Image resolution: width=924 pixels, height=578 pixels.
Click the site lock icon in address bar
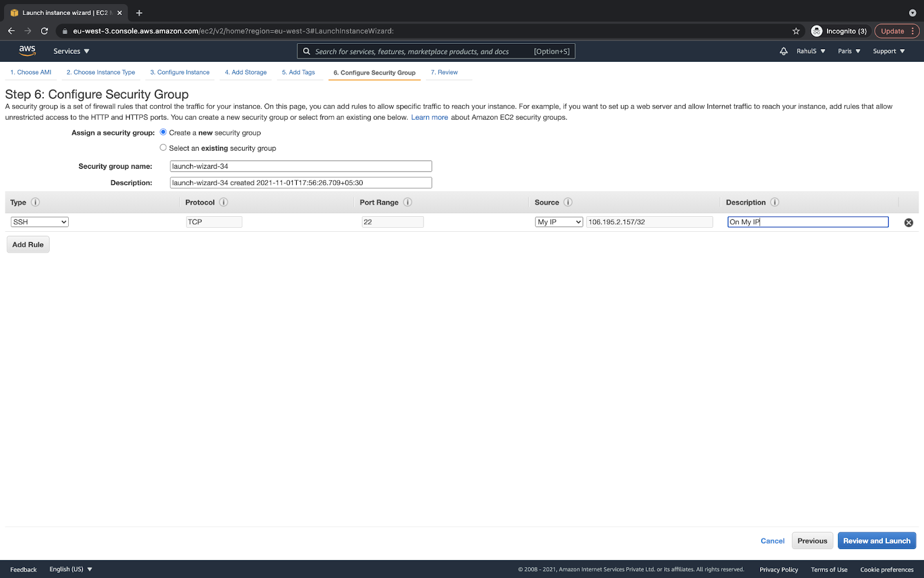[x=65, y=31]
